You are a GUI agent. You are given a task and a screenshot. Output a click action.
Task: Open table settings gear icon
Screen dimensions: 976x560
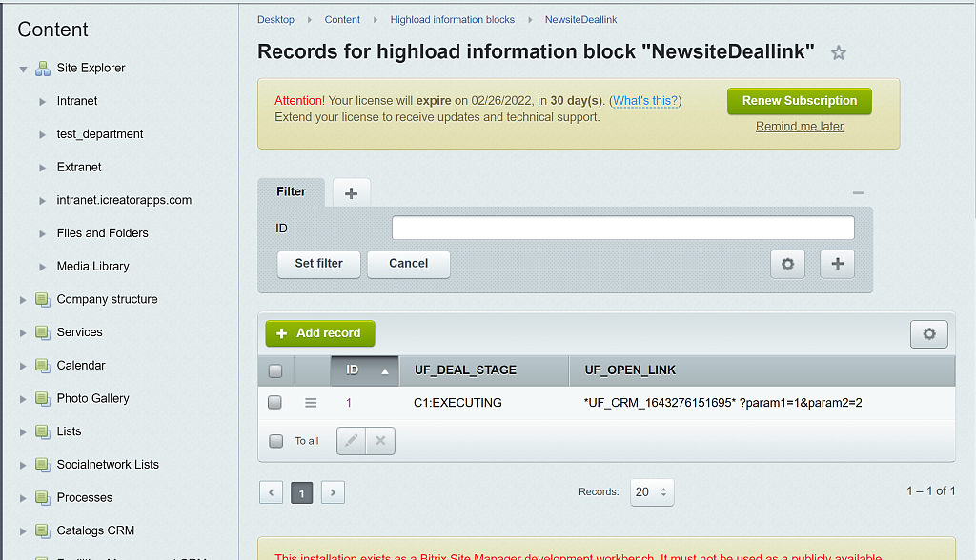point(928,333)
